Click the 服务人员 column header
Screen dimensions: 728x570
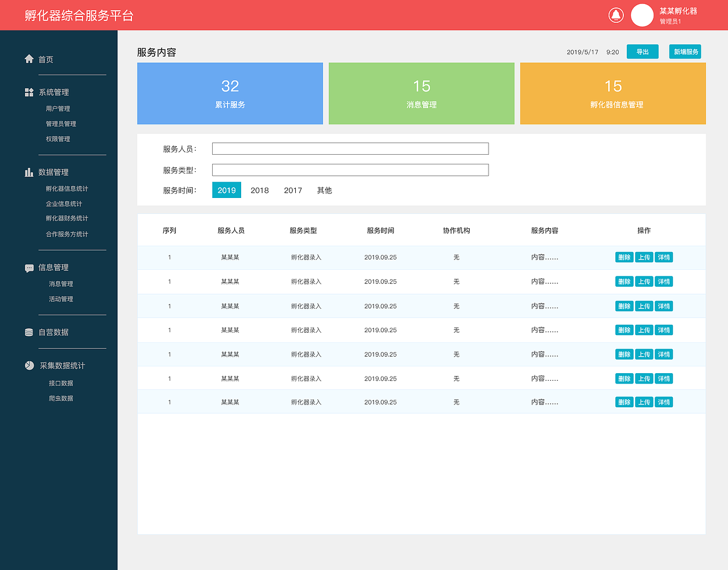coord(231,230)
